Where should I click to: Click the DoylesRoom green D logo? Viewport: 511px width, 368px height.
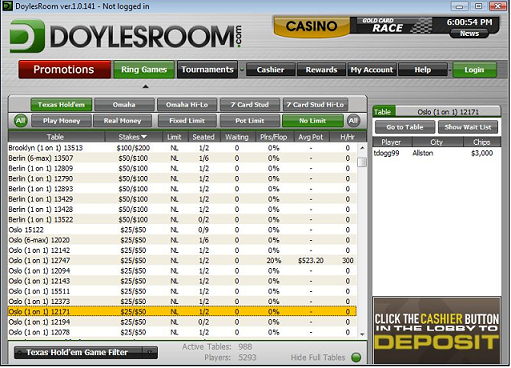[27, 36]
